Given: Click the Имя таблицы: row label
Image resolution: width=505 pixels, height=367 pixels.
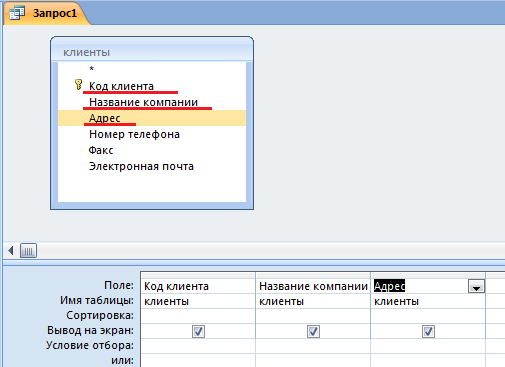Looking at the screenshot, I should coord(97,300).
